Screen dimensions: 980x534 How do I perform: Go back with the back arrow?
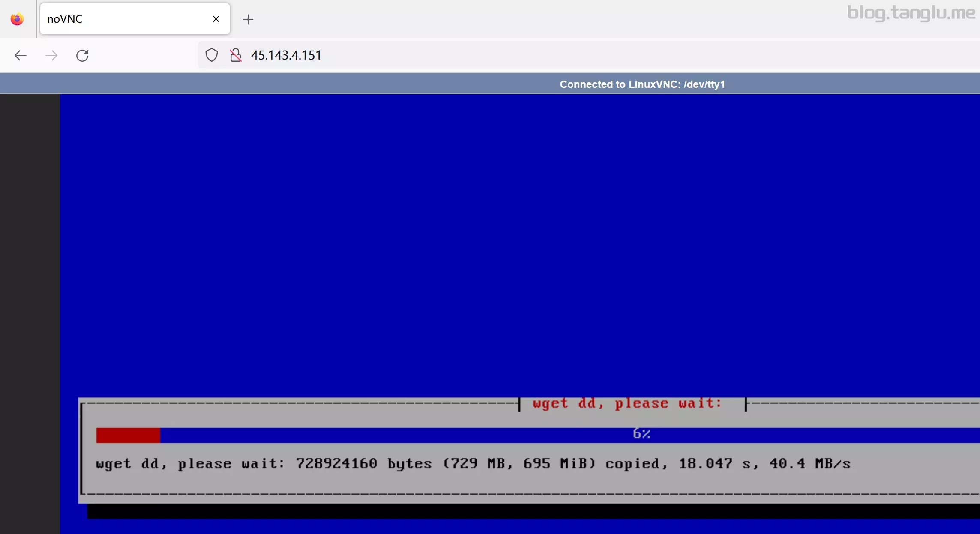21,55
